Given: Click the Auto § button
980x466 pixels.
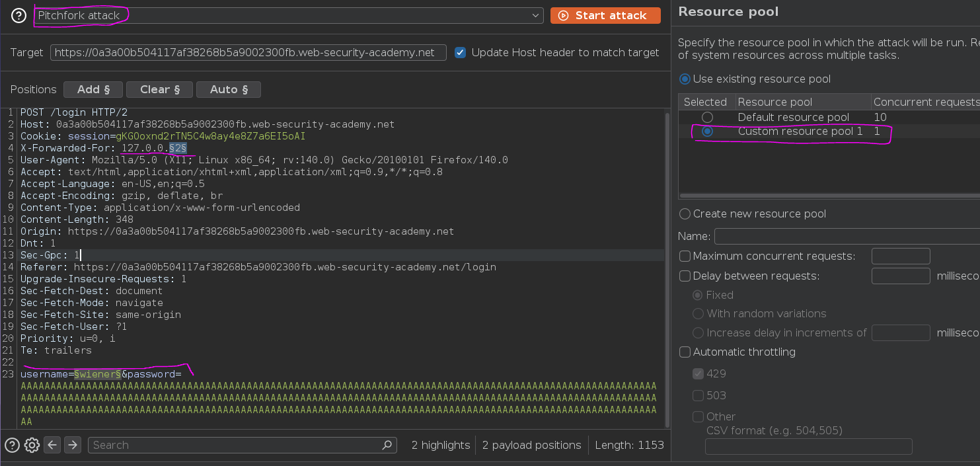Looking at the screenshot, I should click(229, 89).
